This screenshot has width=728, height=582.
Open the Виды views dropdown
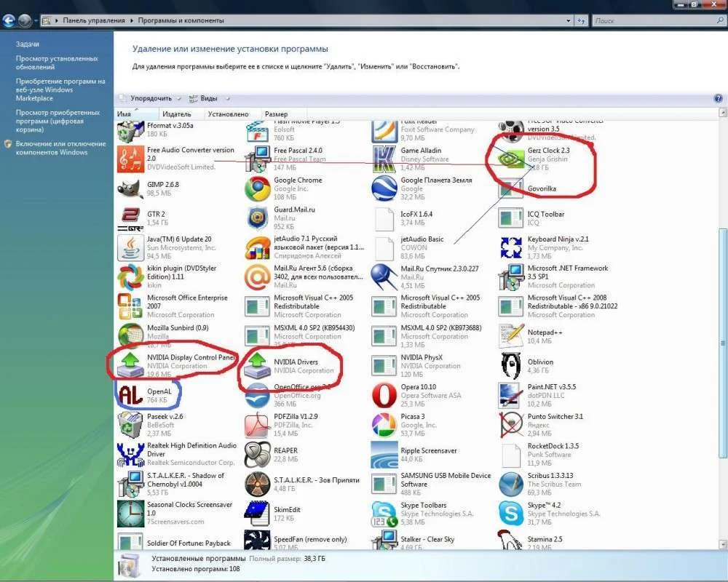tap(209, 98)
